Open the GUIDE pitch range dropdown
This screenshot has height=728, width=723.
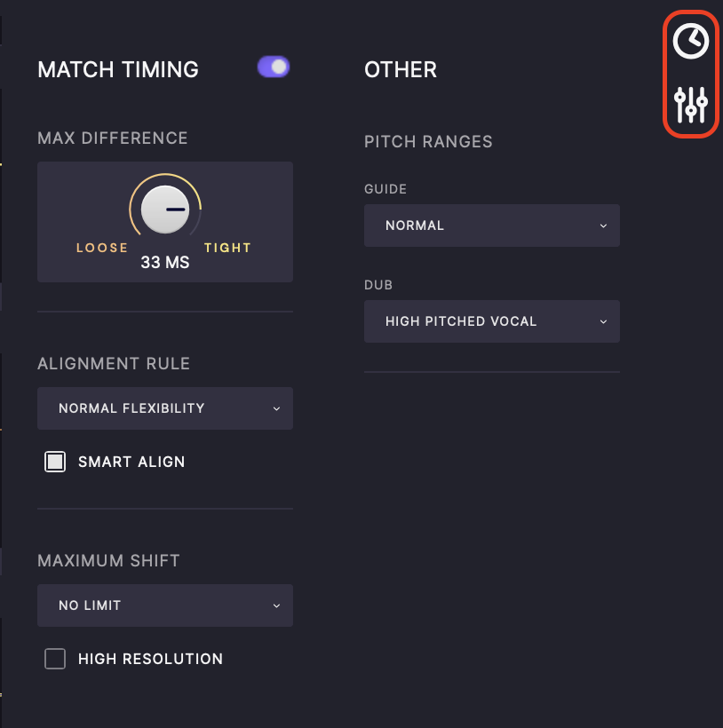click(491, 226)
